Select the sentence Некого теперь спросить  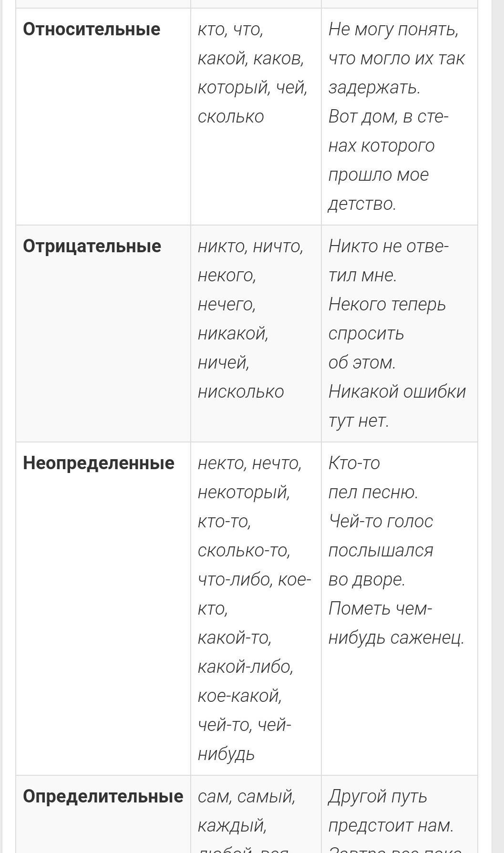click(x=387, y=333)
